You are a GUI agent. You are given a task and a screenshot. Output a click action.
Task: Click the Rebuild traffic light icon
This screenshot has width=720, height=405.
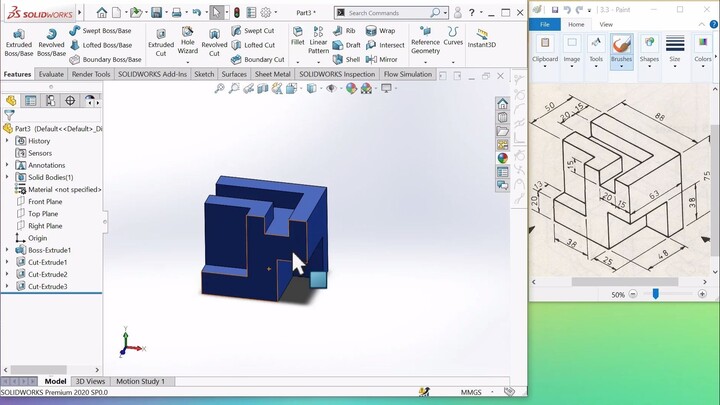[237, 13]
